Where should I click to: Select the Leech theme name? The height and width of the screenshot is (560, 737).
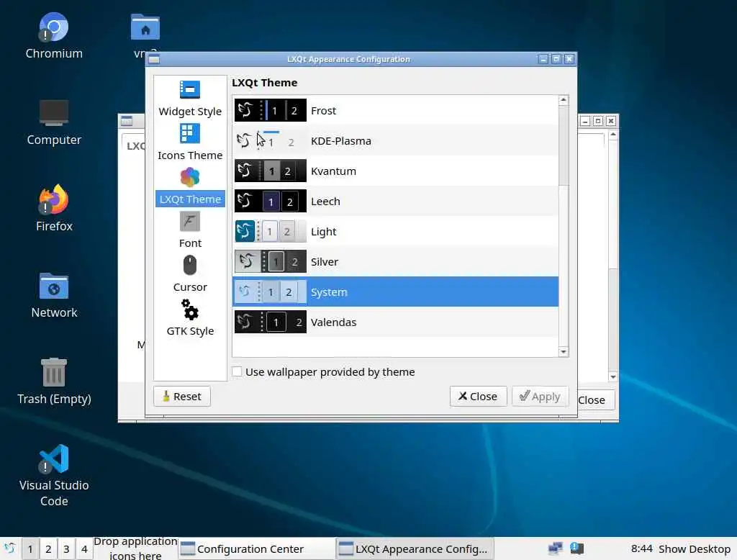[x=325, y=202]
